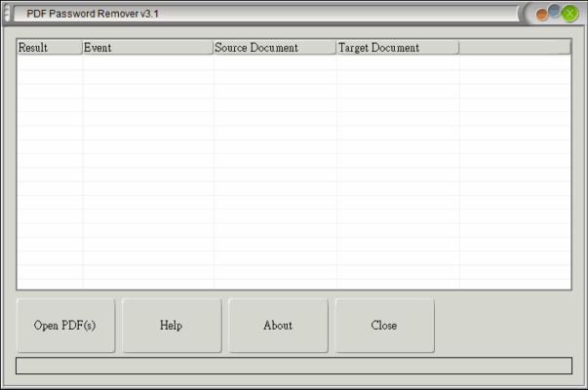Click the orange minimize circle icon
The width and height of the screenshot is (588, 390).
pyautogui.click(x=541, y=15)
